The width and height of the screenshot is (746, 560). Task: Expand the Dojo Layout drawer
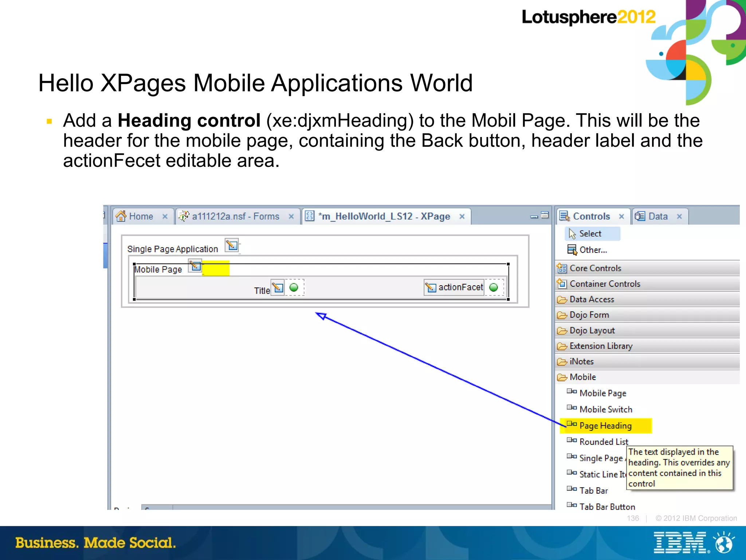648,330
